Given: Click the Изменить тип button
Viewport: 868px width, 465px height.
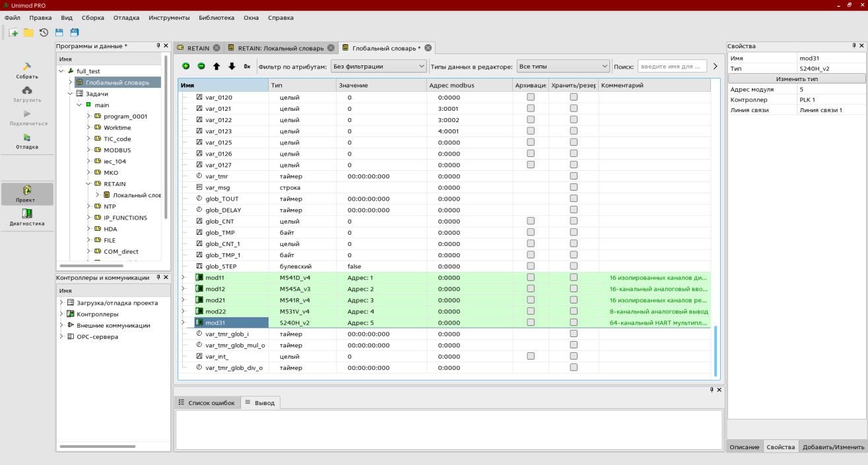Looking at the screenshot, I should (796, 78).
